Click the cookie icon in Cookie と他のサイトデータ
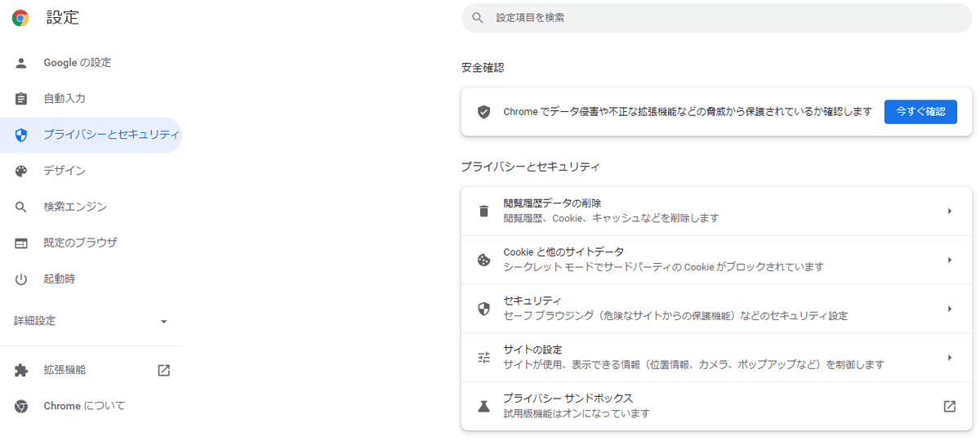 483,260
